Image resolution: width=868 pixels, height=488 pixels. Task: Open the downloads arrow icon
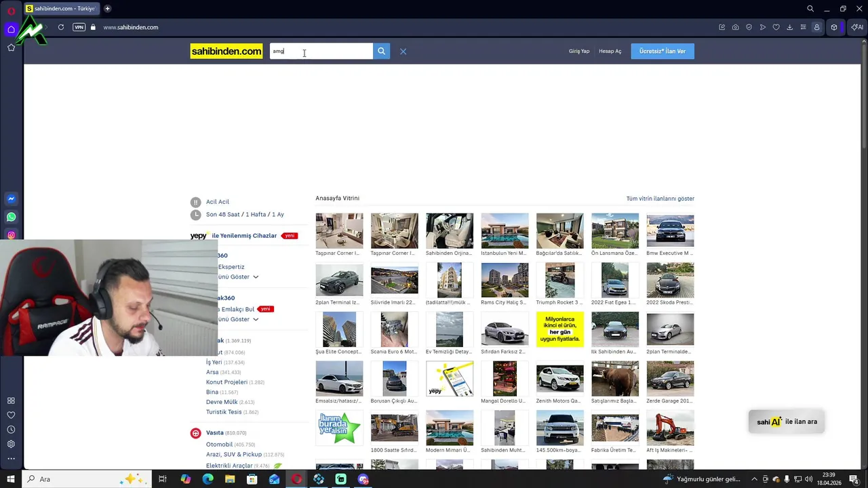click(789, 27)
